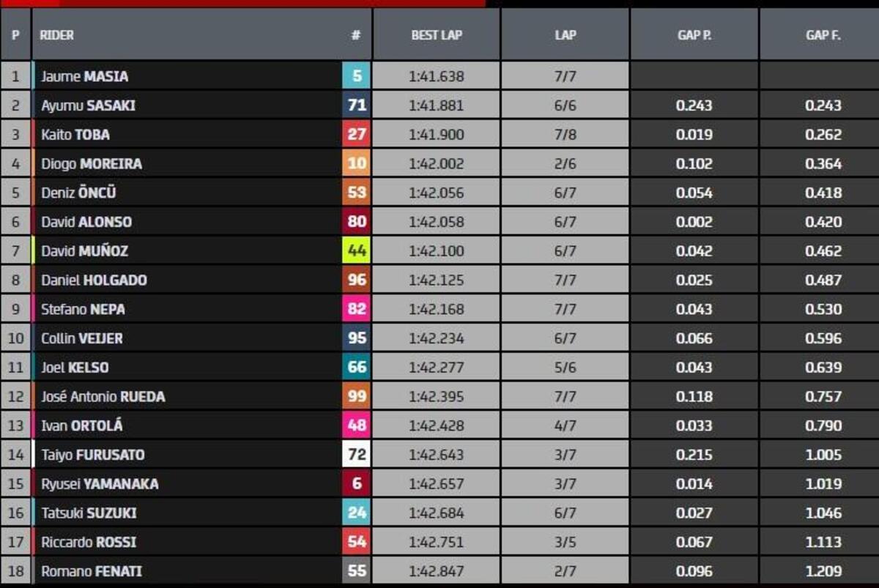
Task: Select the red 27 badge for Toba
Action: (357, 135)
